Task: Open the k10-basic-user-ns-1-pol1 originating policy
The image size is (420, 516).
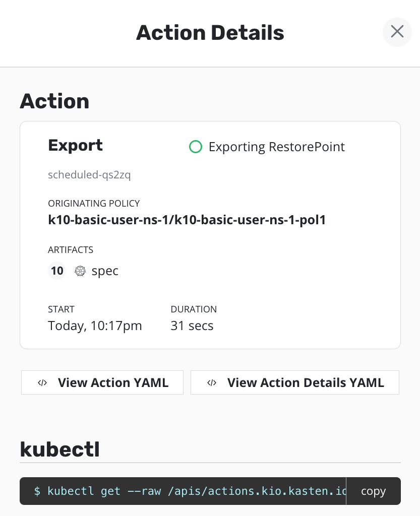Action: pos(187,220)
